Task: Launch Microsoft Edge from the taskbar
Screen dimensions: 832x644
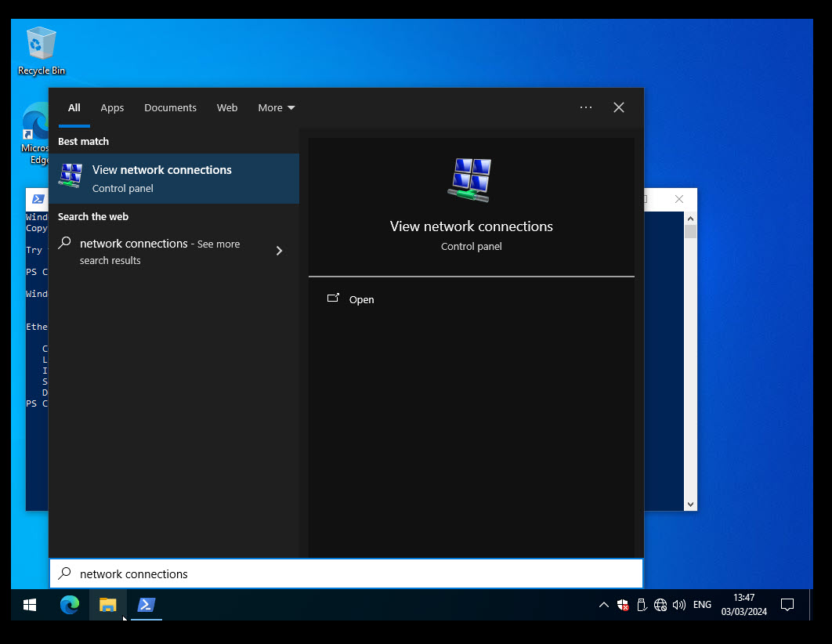Action: pos(70,605)
